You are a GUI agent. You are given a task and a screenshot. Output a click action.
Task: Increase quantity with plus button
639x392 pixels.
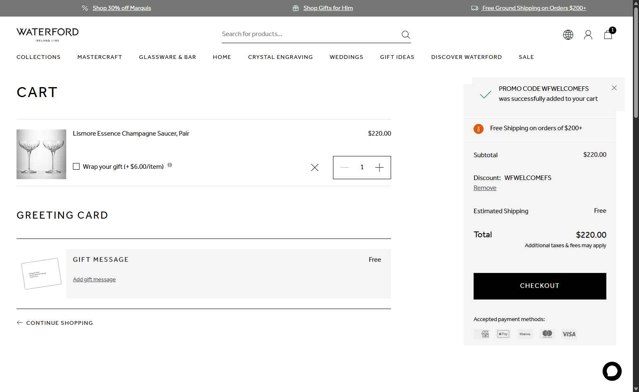[x=379, y=167]
